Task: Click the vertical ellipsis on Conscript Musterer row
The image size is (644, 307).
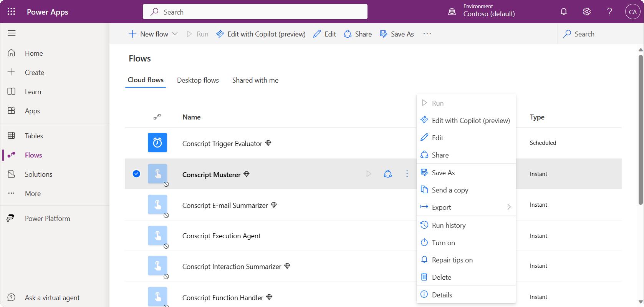Action: 407,174
